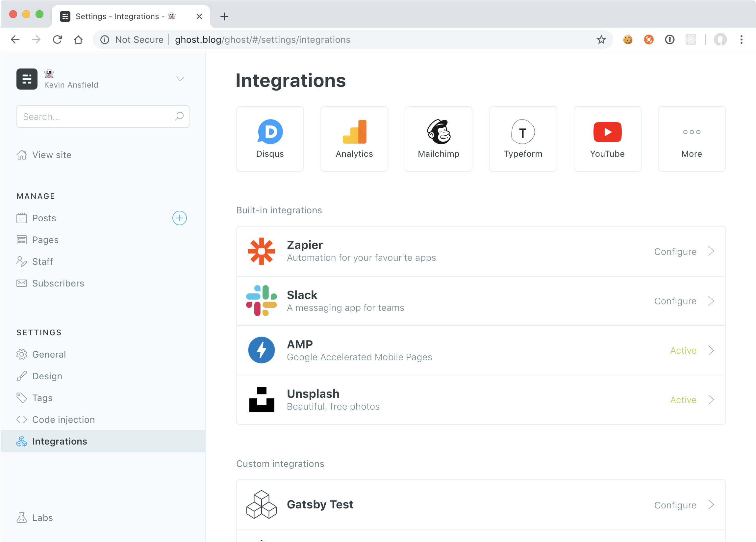Open the Mailchimp integration card
The height and width of the screenshot is (542, 756).
(438, 139)
